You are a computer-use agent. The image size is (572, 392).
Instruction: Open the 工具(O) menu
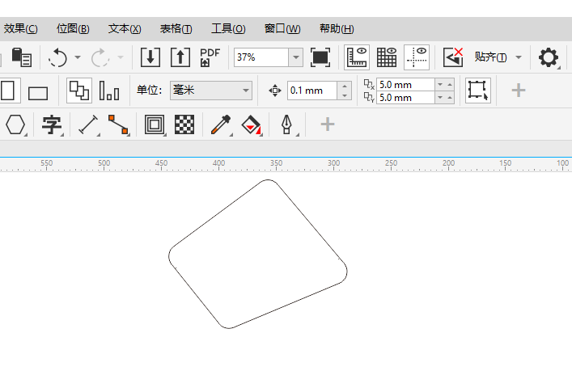pyautogui.click(x=228, y=28)
